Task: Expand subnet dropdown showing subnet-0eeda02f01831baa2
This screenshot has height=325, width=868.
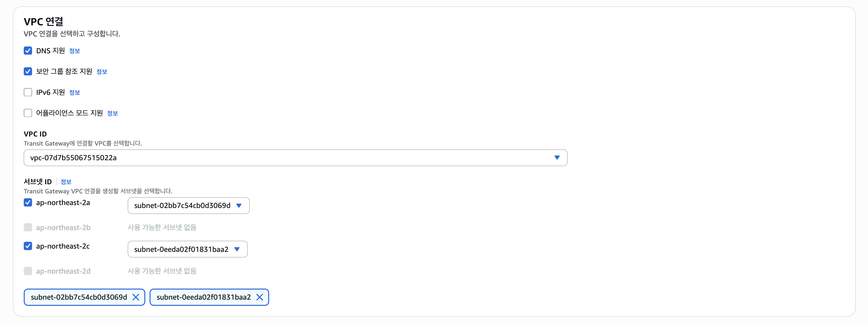Action: click(x=181, y=249)
